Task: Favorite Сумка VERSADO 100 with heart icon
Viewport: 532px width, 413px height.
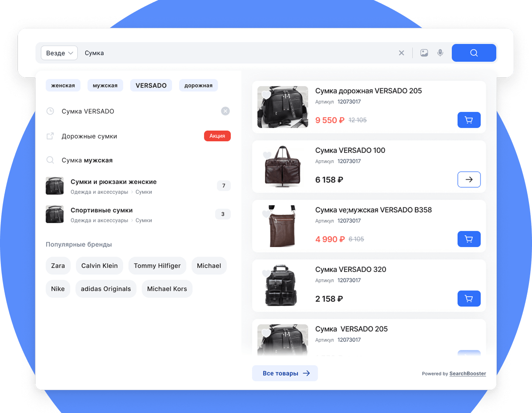Action: pyautogui.click(x=267, y=155)
